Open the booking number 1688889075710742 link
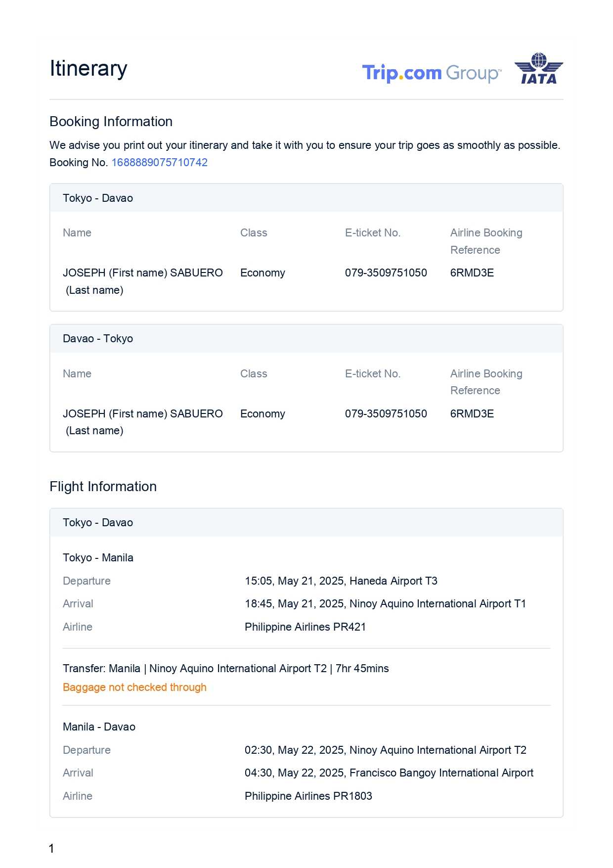 159,163
